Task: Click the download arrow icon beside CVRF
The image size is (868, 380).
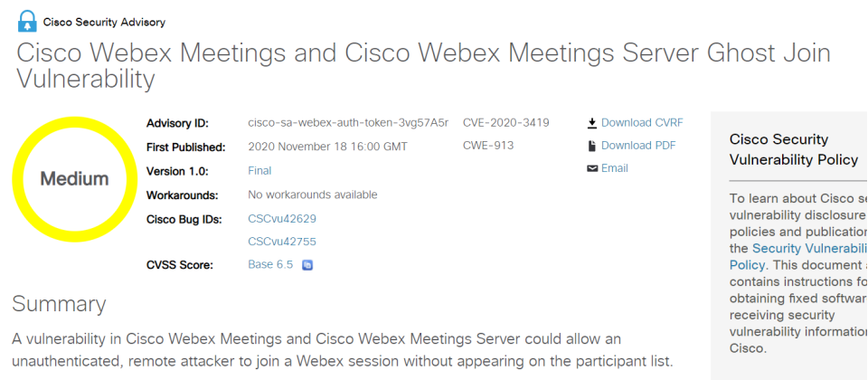Action: point(591,122)
